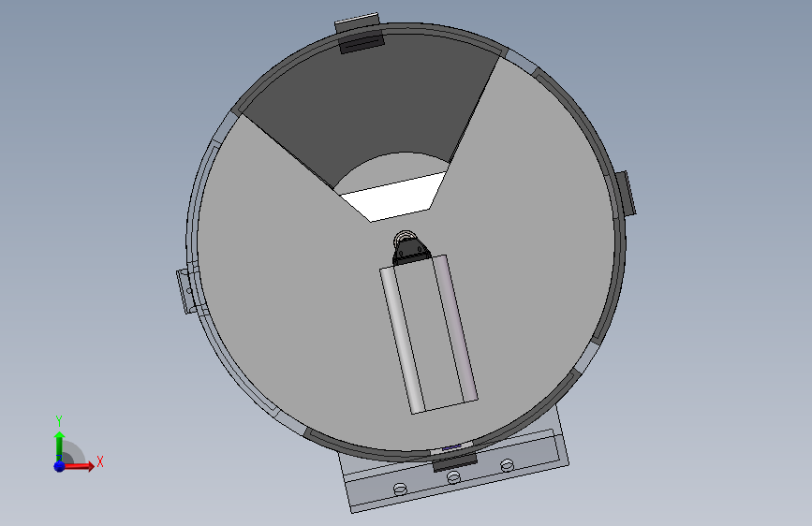The image size is (812, 526).
Task: Click the green Y axis arrow of triad
Action: pos(59,446)
